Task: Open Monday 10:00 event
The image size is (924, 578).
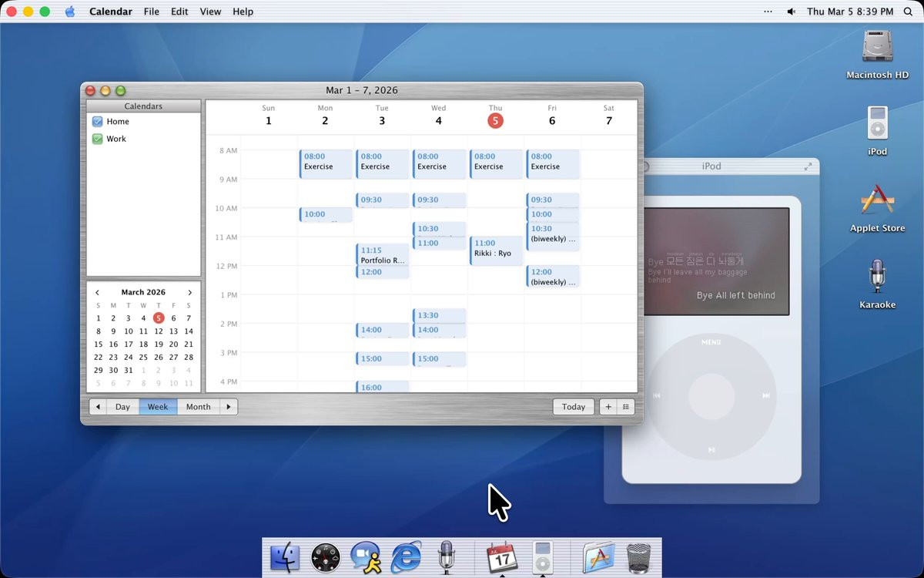Action: [326, 215]
